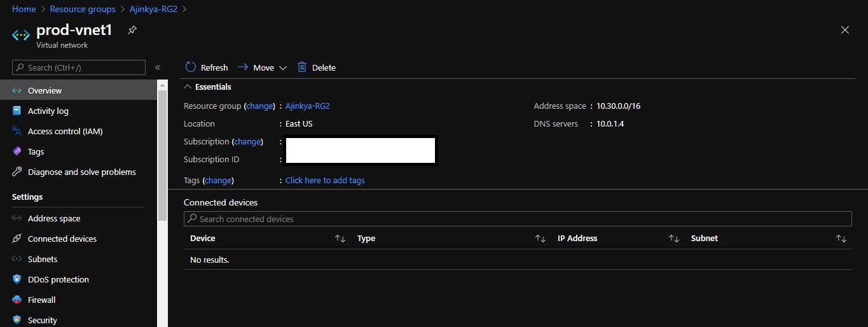Click the Overview menu icon

[x=17, y=90]
